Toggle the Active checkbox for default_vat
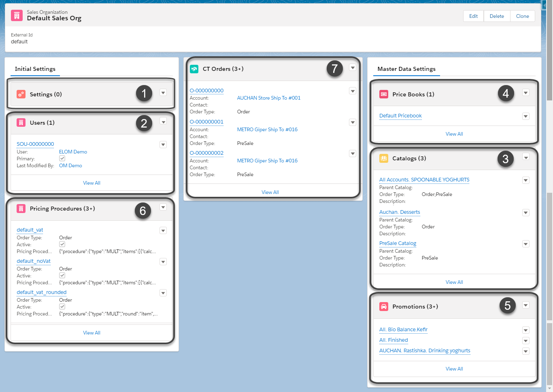Screen dimensions: 553x392 [x=62, y=244]
